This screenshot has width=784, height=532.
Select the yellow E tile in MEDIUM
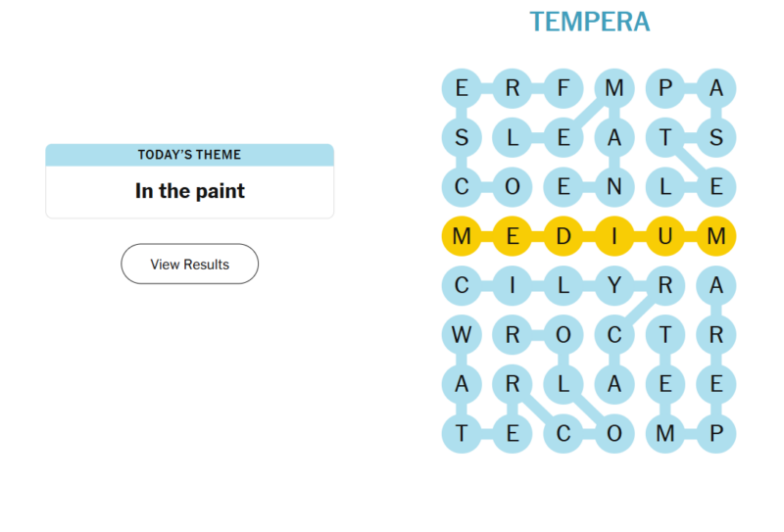(512, 236)
